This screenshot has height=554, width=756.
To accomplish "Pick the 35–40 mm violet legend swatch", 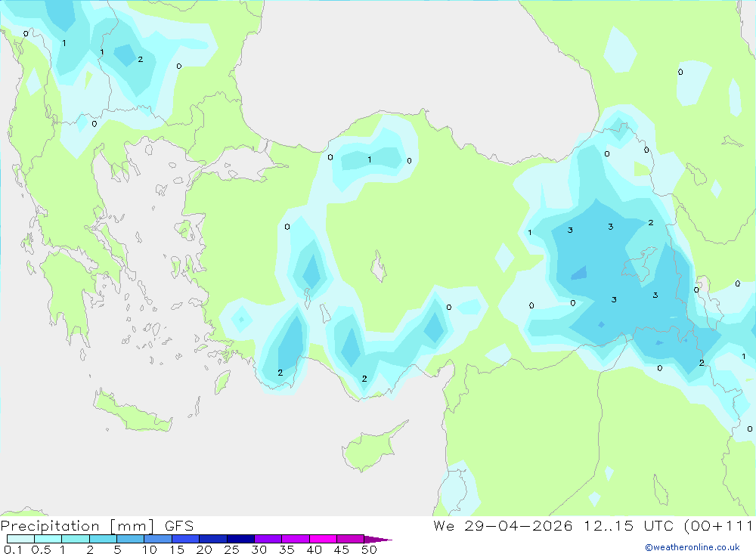I will 296,539.
